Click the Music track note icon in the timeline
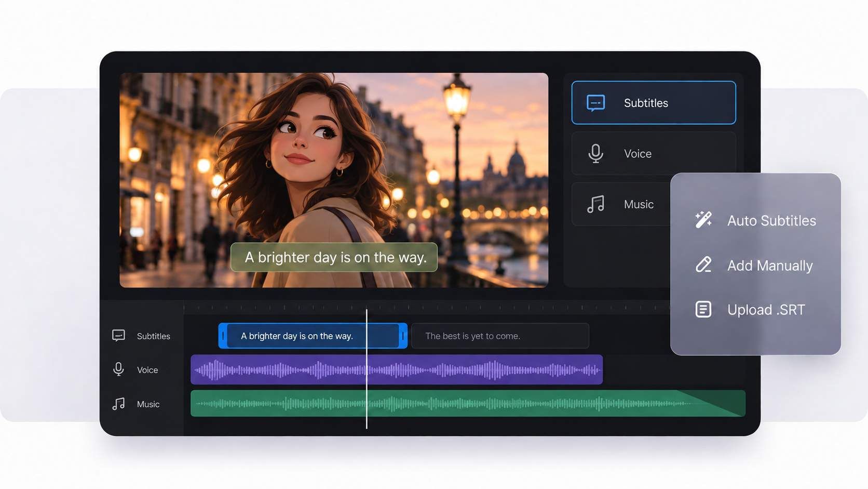 click(118, 404)
